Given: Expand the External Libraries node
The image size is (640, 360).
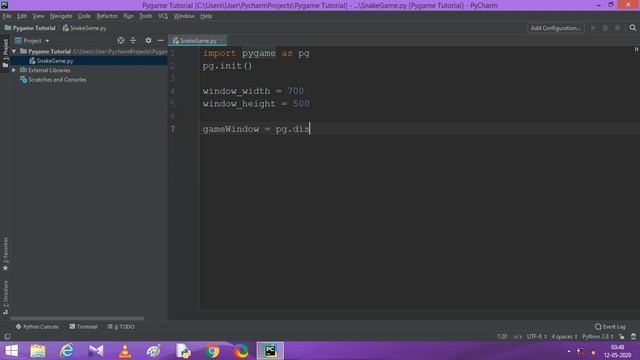Looking at the screenshot, I should tap(14, 70).
